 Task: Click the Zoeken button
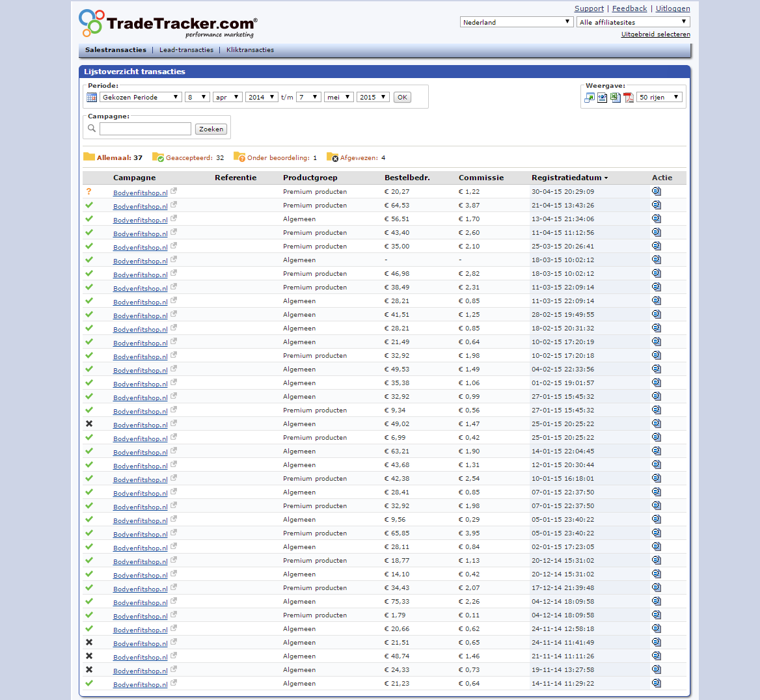pyautogui.click(x=211, y=129)
